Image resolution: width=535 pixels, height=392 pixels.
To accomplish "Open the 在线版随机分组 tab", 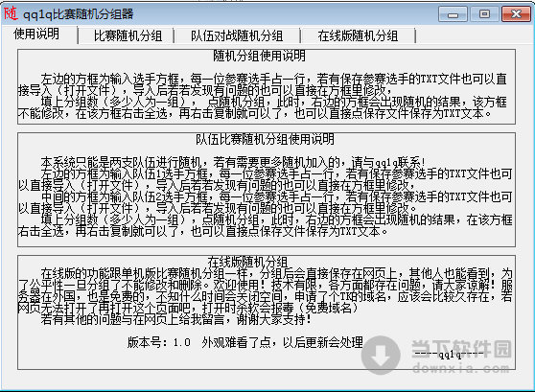I will click(x=358, y=35).
